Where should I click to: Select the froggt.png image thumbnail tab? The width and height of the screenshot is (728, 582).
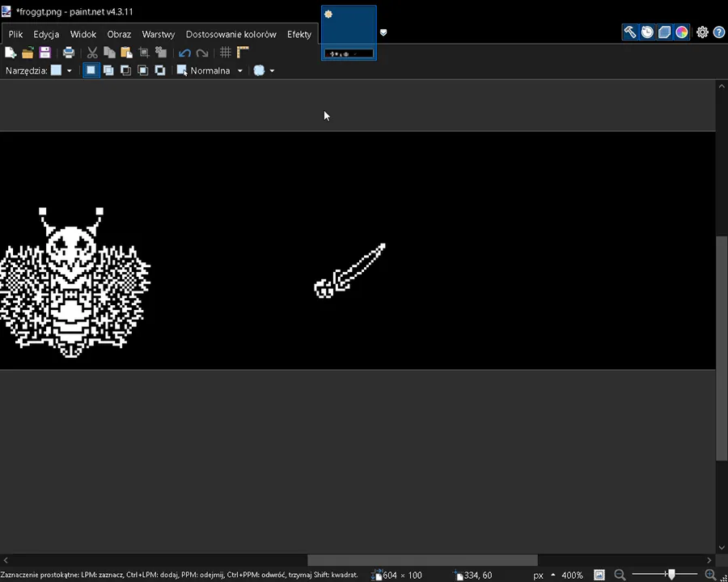(x=349, y=33)
